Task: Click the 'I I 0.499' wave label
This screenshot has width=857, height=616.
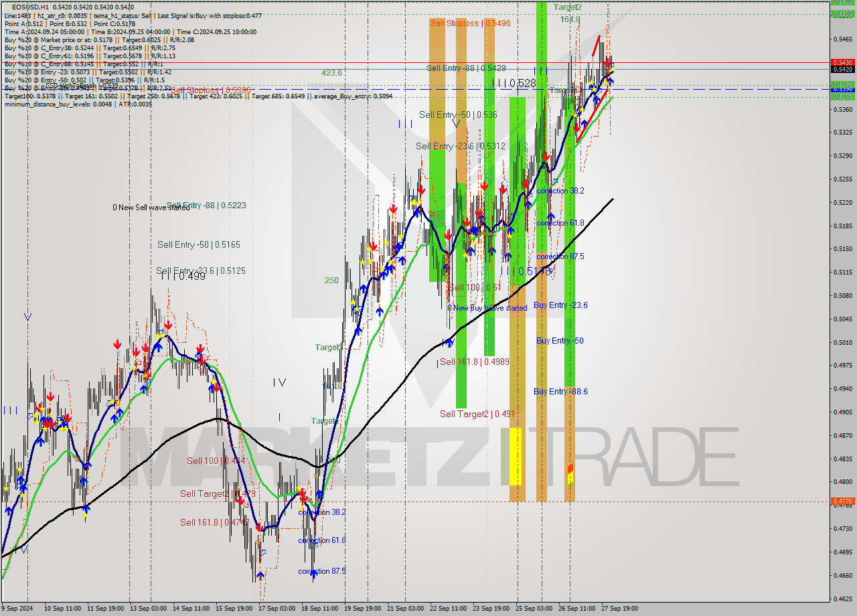Action: pyautogui.click(x=183, y=275)
